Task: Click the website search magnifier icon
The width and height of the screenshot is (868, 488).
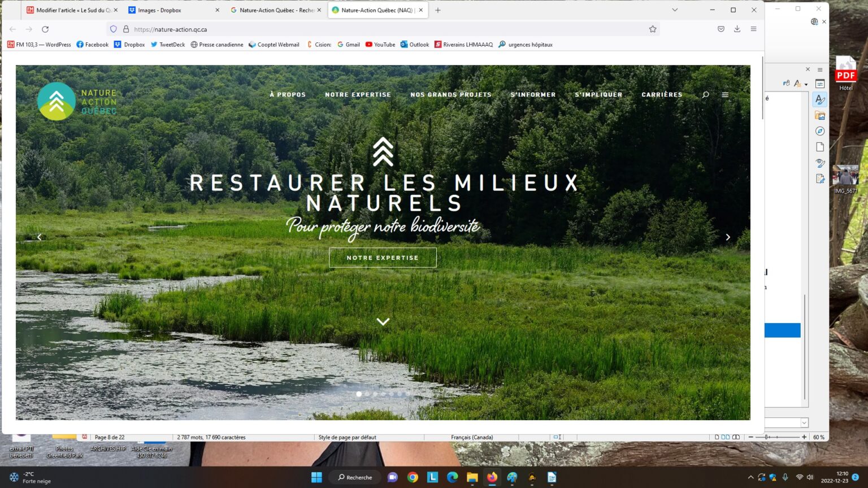Action: click(705, 95)
